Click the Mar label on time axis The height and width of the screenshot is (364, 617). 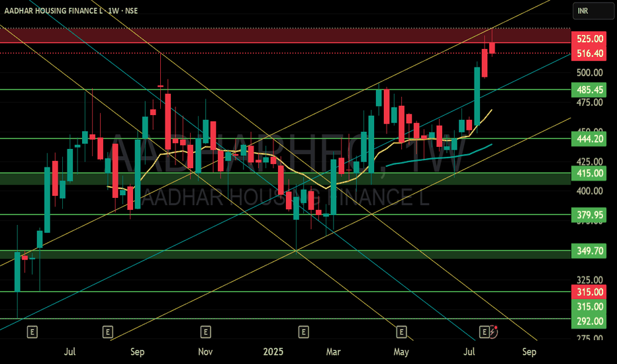click(x=333, y=352)
